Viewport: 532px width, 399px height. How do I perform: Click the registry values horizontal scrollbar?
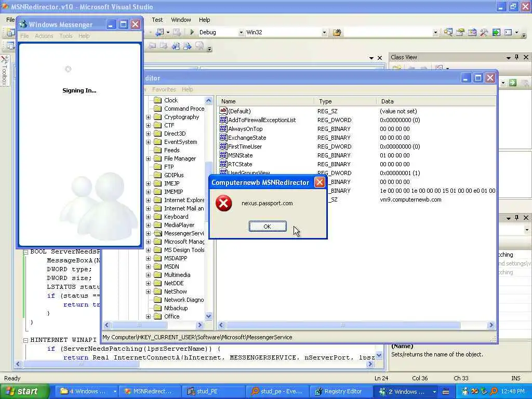point(356,325)
